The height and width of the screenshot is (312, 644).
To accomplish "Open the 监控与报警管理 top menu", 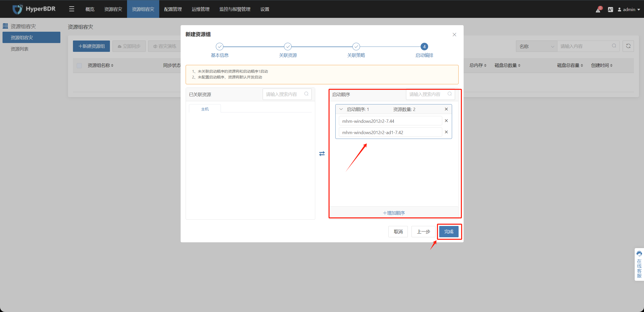I will pos(235,9).
